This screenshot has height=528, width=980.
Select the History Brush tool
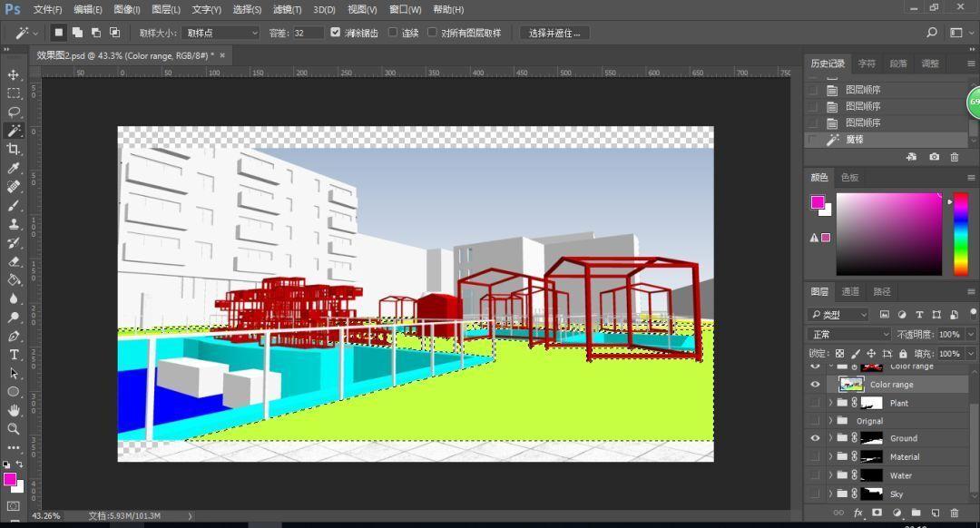pyautogui.click(x=14, y=242)
